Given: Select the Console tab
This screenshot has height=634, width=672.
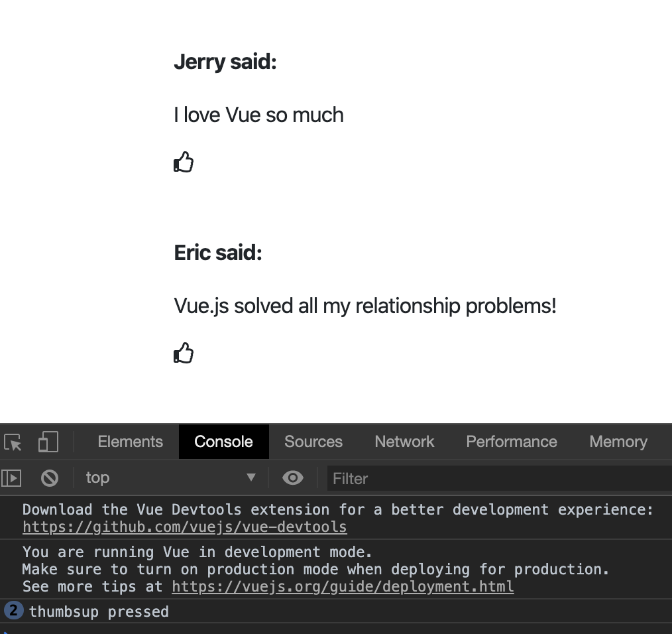Looking at the screenshot, I should click(223, 442).
